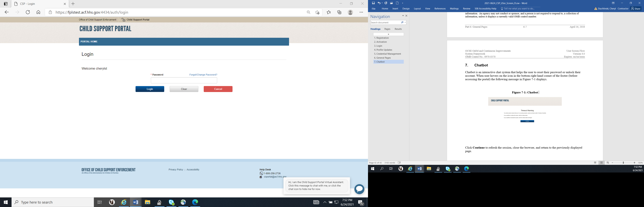Click the Open folder icon in Word
The image size is (644, 207).
pos(391,3)
